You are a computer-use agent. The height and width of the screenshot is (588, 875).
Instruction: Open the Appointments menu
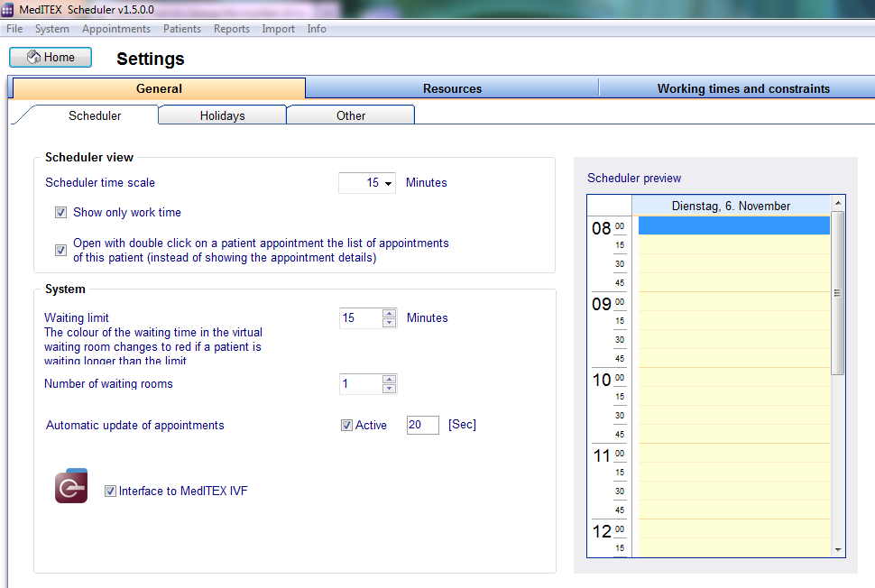tap(116, 29)
